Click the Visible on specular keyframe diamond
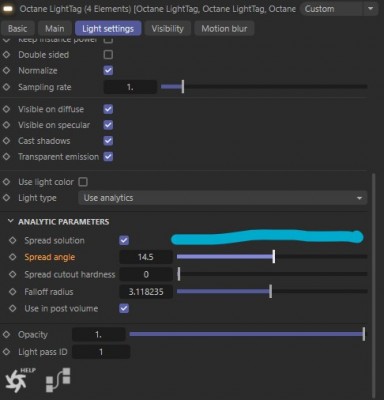This screenshot has width=384, height=400. click(x=6, y=125)
